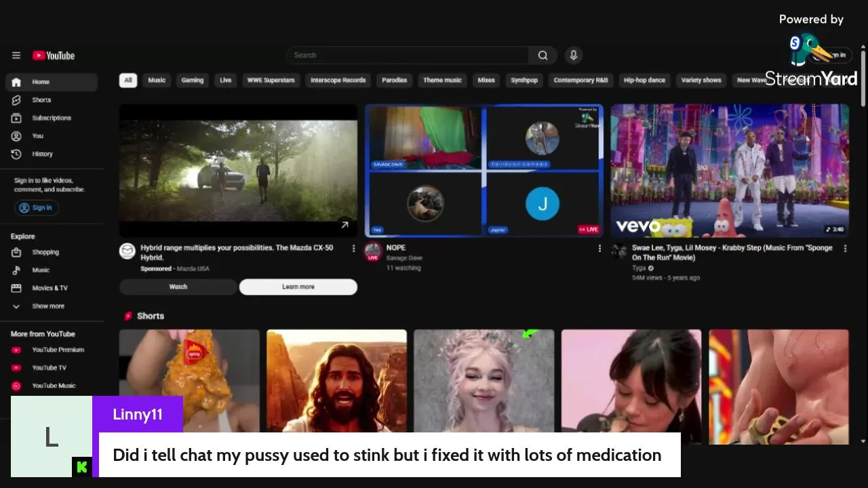The image size is (868, 488).
Task: Open Subscriptions in the sidebar
Action: 52,118
